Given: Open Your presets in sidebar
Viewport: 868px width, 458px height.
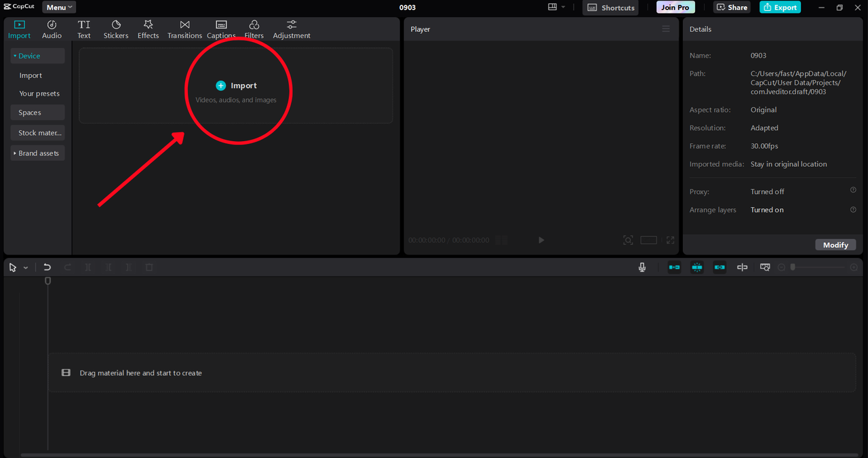Looking at the screenshot, I should [39, 94].
